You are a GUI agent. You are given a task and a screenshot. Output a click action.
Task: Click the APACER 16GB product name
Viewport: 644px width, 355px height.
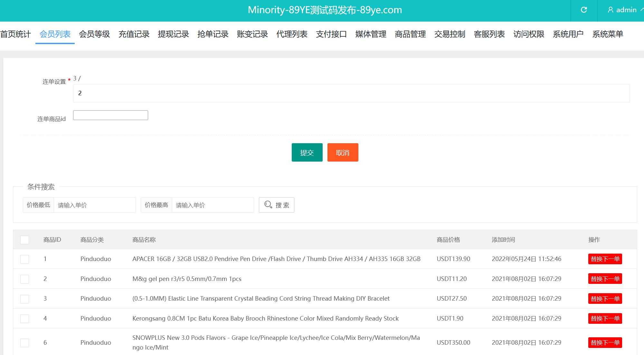[276, 259]
